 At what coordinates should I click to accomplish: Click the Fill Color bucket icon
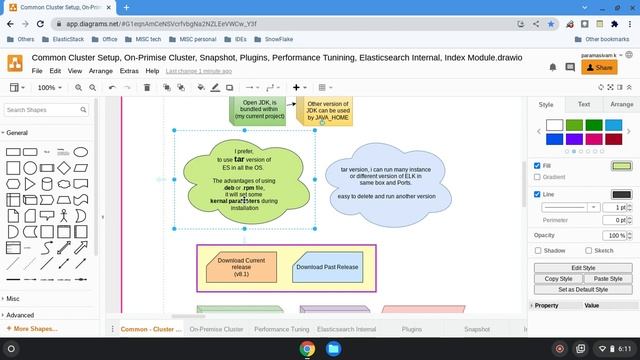200,88
